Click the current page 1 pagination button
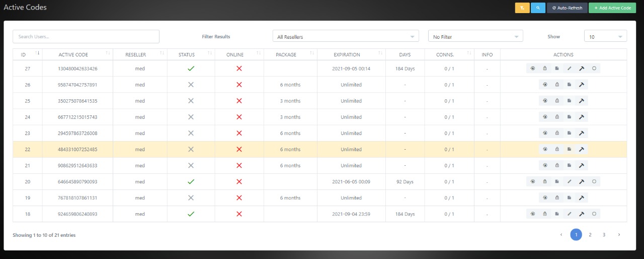Screen dimensions: 644x259 [x=576, y=234]
